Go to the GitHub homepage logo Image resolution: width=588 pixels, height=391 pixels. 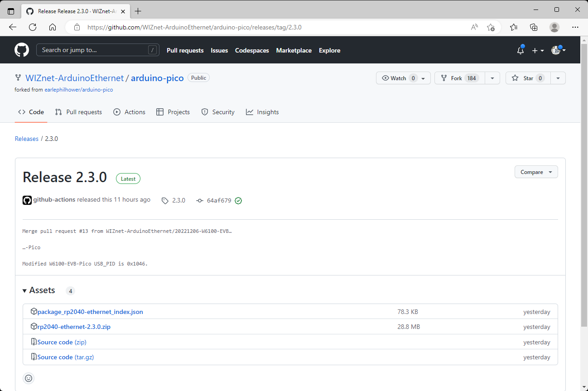[22, 50]
